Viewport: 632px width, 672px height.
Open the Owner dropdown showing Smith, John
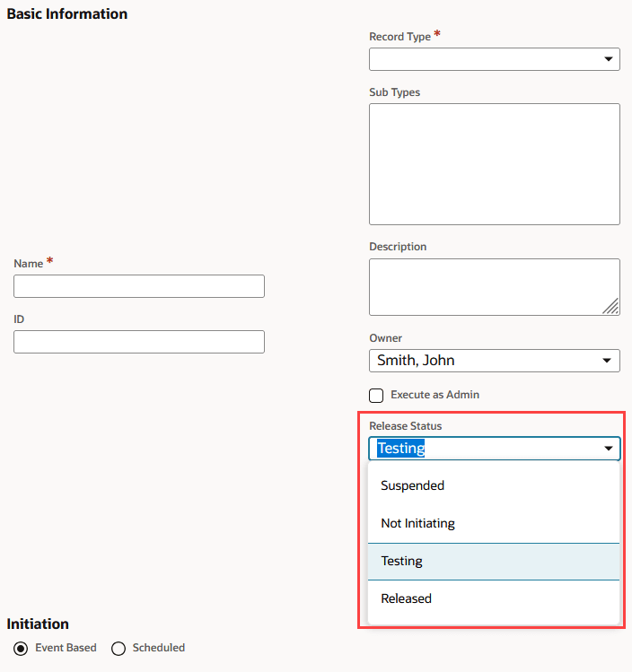[495, 361]
